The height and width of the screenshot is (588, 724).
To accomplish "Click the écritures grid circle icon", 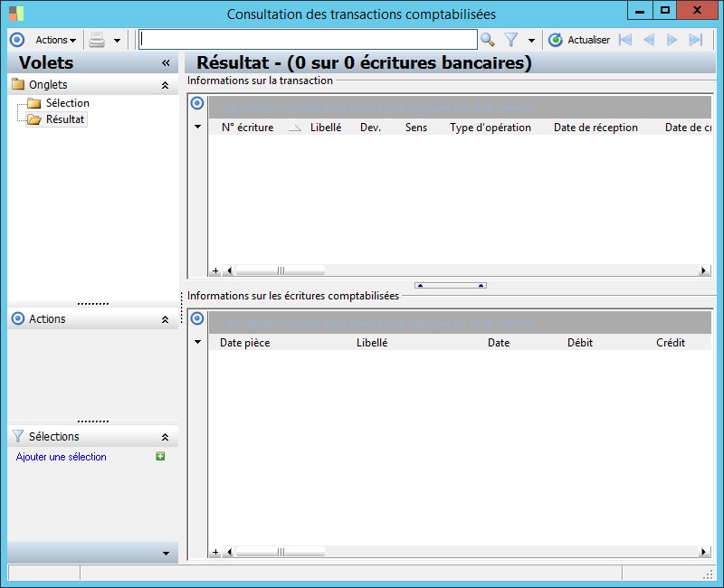I will (197, 318).
